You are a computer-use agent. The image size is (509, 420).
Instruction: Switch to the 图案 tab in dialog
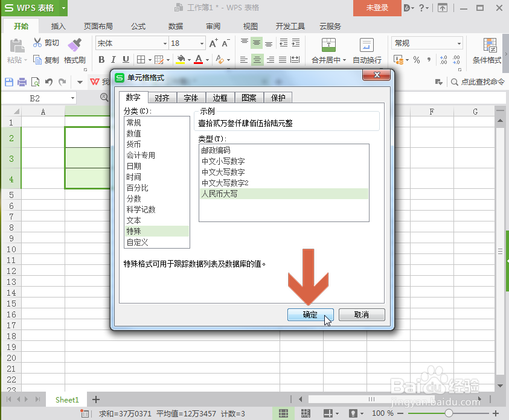point(250,97)
